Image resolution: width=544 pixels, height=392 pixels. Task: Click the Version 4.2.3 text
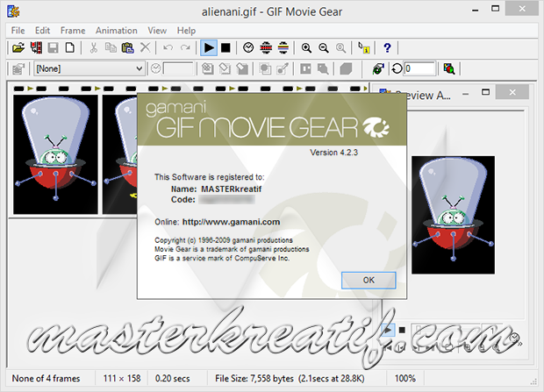pyautogui.click(x=333, y=153)
